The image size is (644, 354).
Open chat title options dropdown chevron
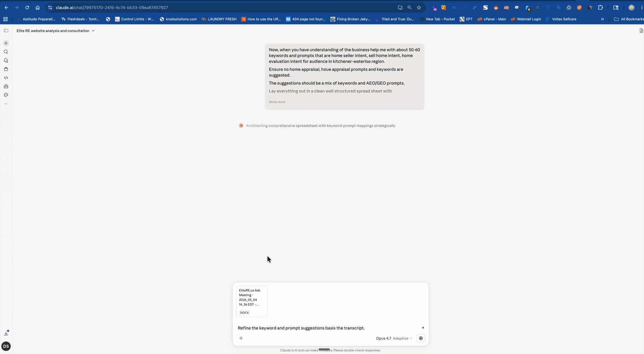point(93,31)
